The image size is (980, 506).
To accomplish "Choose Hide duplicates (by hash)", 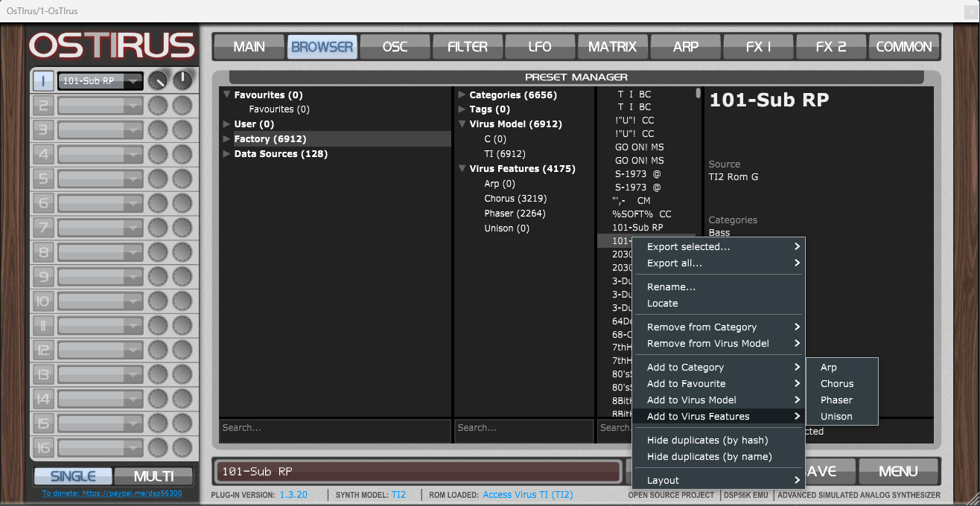I will coord(718,440).
